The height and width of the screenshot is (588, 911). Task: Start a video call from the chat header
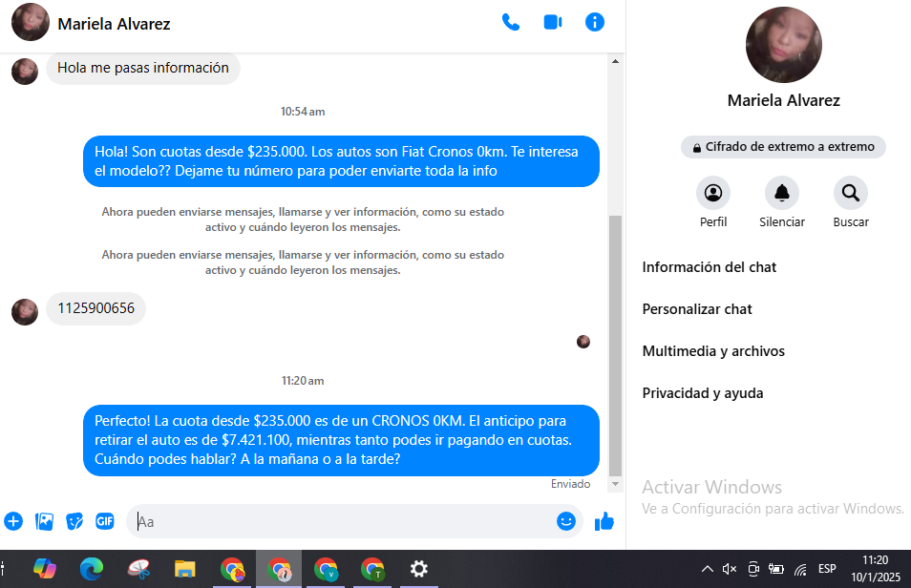553,23
